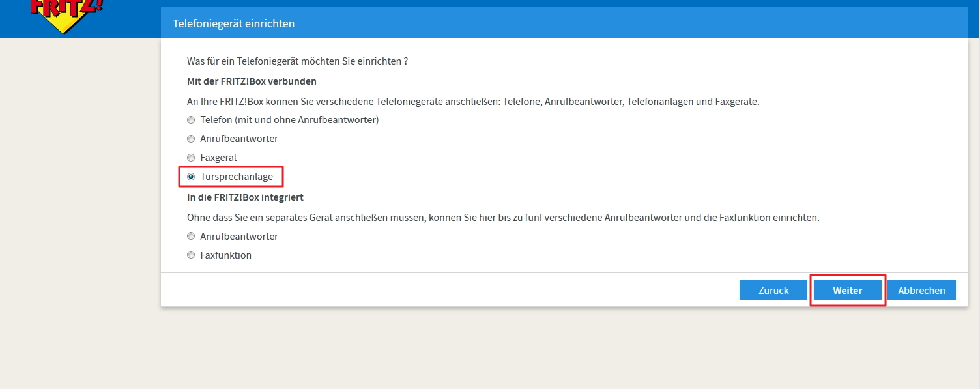
Task: Select the Türsprechanlage radio button
Action: (191, 177)
